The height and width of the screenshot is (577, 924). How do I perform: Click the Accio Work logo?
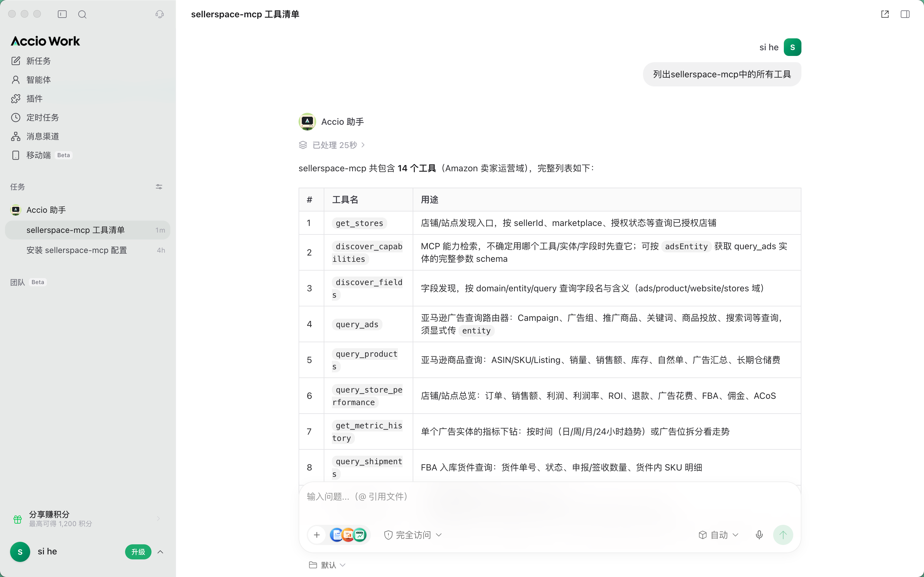click(46, 41)
